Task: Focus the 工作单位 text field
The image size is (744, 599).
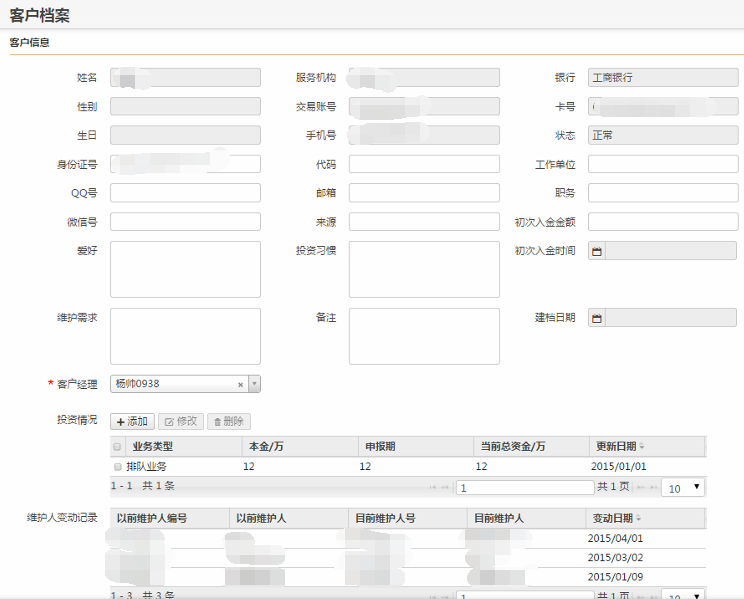Action: pos(662,164)
